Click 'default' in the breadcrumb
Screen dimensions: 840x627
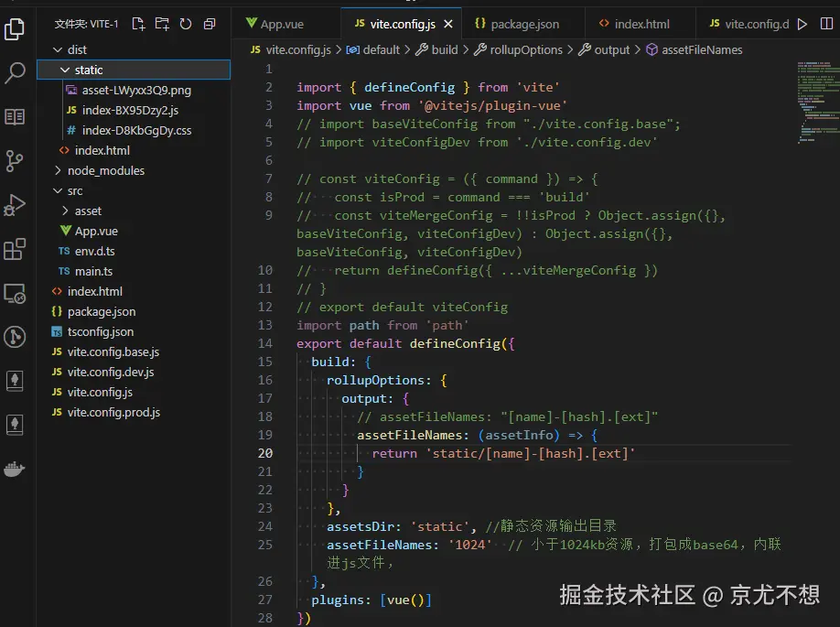coord(374,49)
